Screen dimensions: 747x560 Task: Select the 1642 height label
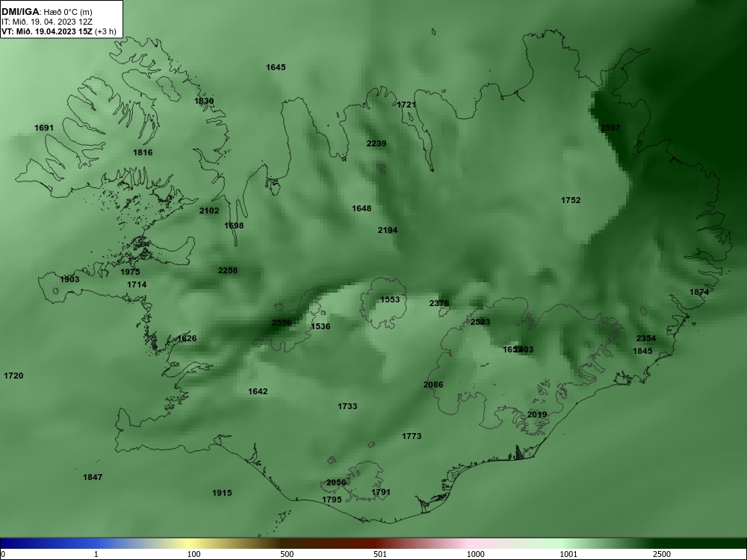coord(258,391)
